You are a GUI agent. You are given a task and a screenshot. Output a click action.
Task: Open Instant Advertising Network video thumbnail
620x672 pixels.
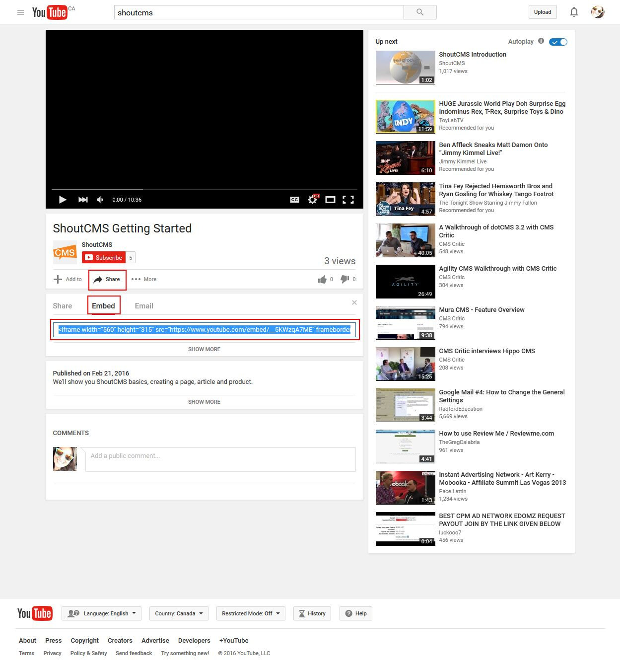[405, 487]
